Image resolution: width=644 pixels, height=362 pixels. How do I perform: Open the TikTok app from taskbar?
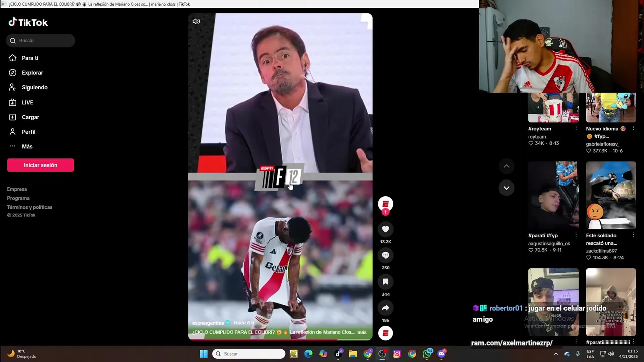pos(338,354)
